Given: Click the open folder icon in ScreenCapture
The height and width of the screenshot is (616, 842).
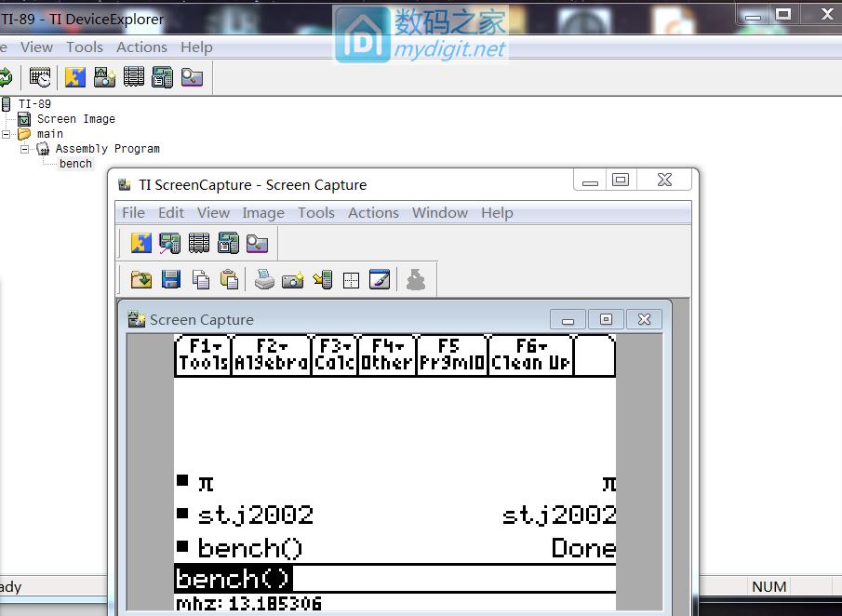Looking at the screenshot, I should (141, 280).
